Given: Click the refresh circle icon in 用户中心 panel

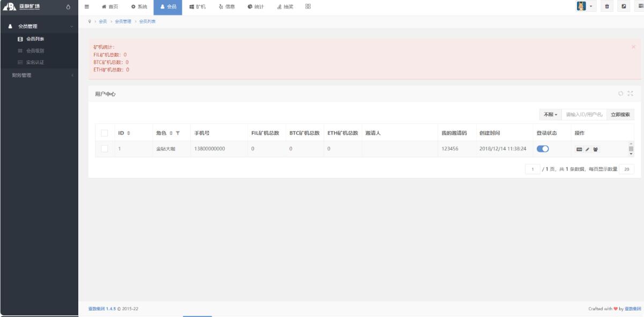Looking at the screenshot, I should (621, 94).
